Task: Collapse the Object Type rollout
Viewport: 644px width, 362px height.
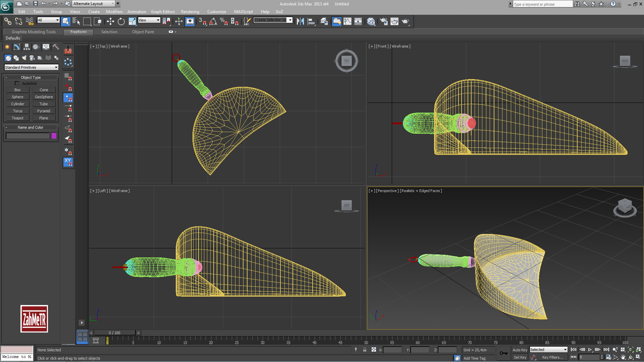Action: (x=31, y=77)
